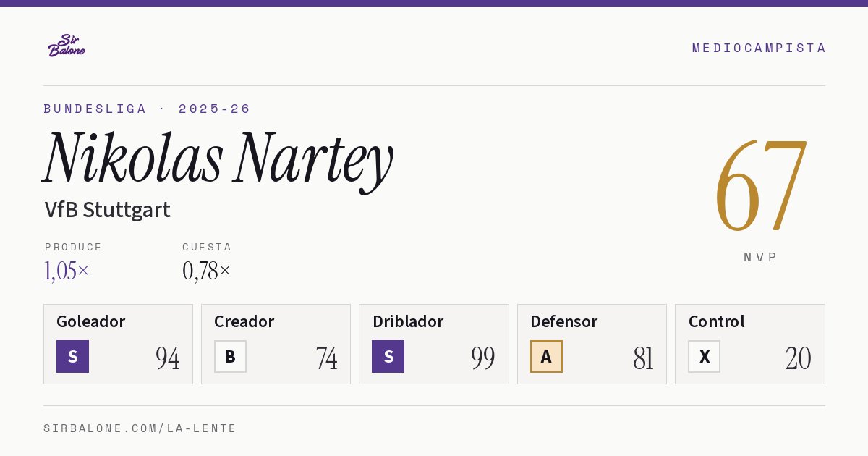
Task: Click the A grade badge for Defensor
Action: coord(546,356)
